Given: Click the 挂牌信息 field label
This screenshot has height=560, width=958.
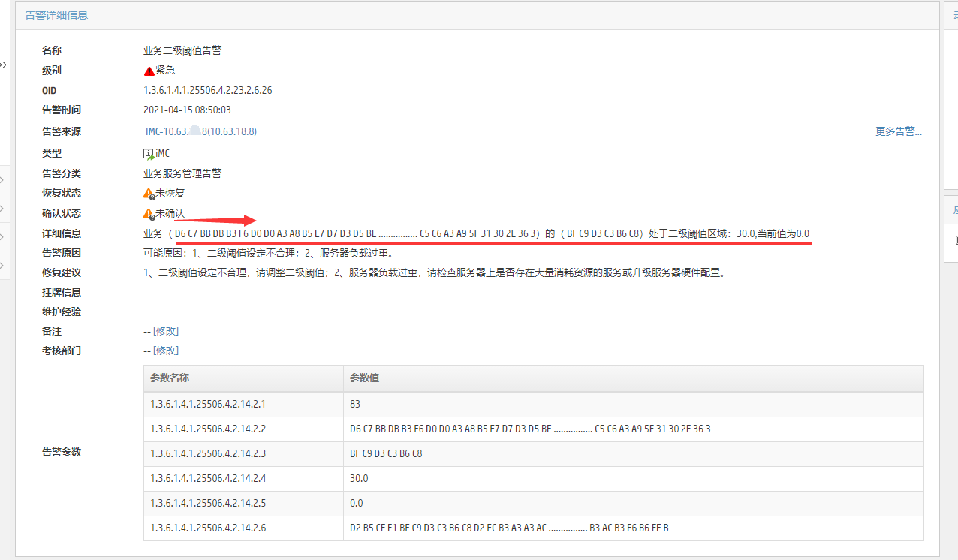Looking at the screenshot, I should [62, 292].
